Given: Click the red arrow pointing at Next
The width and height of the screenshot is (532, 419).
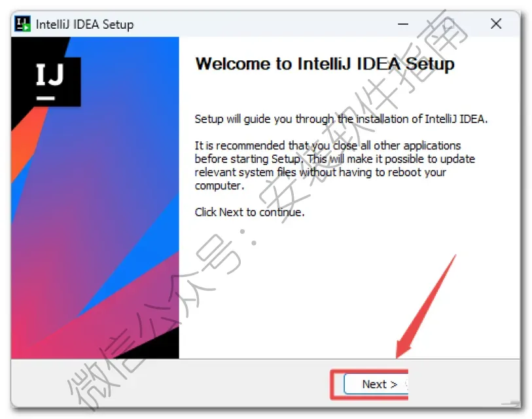Looking at the screenshot, I should click(x=426, y=306).
